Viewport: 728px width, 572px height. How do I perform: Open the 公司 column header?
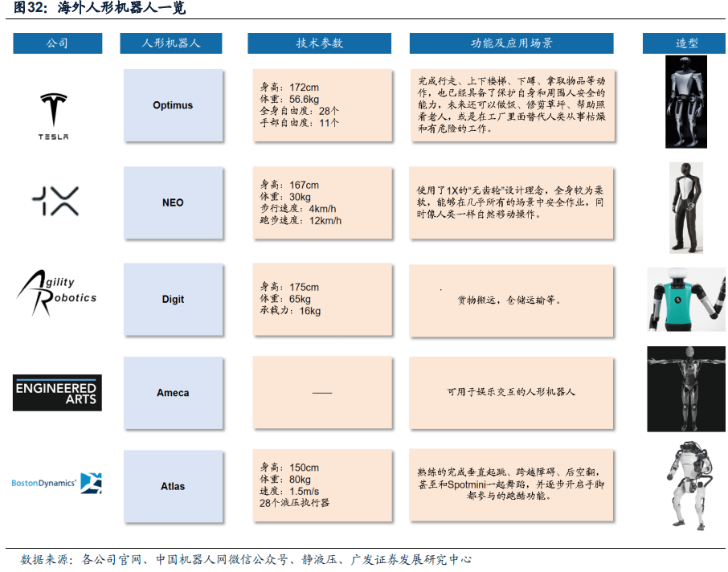56,43
